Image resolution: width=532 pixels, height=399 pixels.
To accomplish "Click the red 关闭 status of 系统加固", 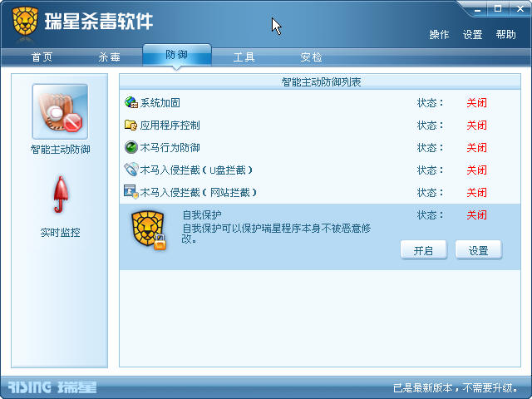I will (x=476, y=102).
